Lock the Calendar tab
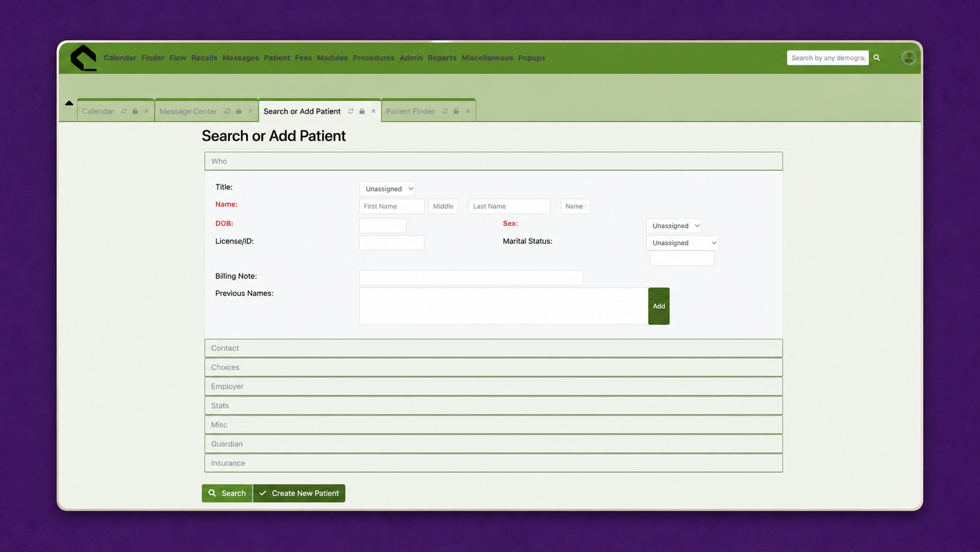980x552 pixels. pyautogui.click(x=135, y=111)
